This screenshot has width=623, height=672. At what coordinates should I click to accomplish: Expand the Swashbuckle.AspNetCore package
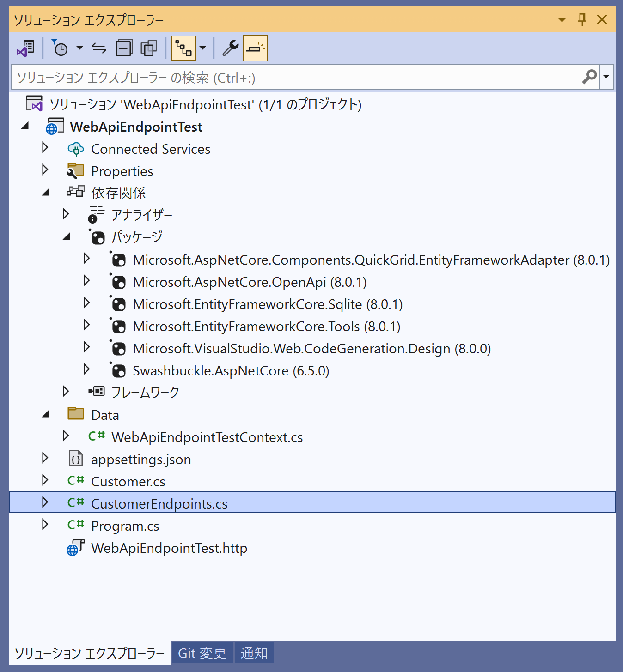pyautogui.click(x=86, y=369)
